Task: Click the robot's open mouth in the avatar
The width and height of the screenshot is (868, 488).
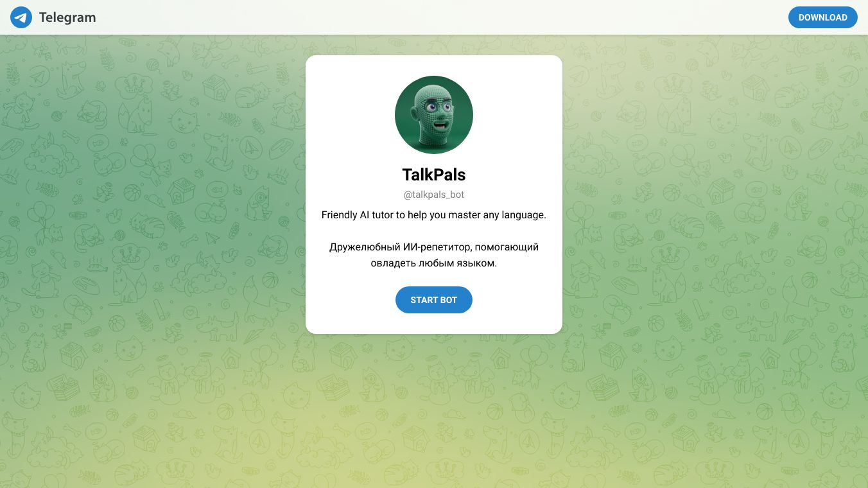Action: click(438, 125)
